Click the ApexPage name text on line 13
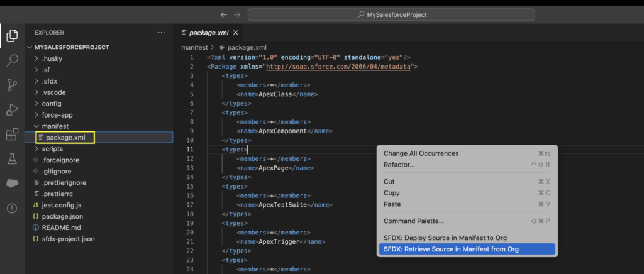Screen dimensions: 644x274 coord(273,168)
